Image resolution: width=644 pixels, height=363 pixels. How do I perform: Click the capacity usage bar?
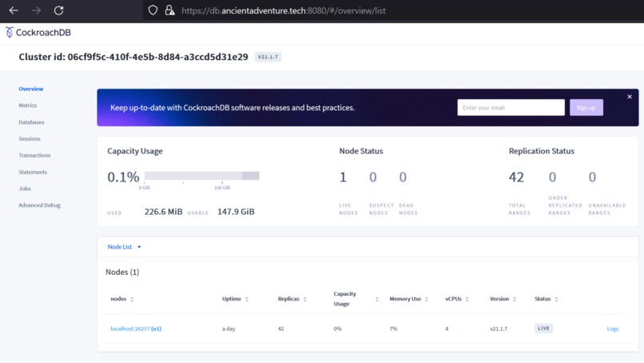click(x=201, y=176)
